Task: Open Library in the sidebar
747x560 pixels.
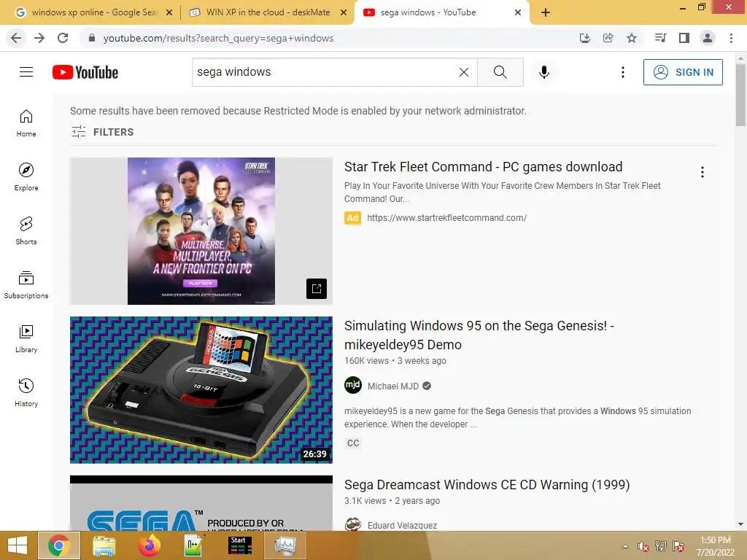Action: pos(26,338)
